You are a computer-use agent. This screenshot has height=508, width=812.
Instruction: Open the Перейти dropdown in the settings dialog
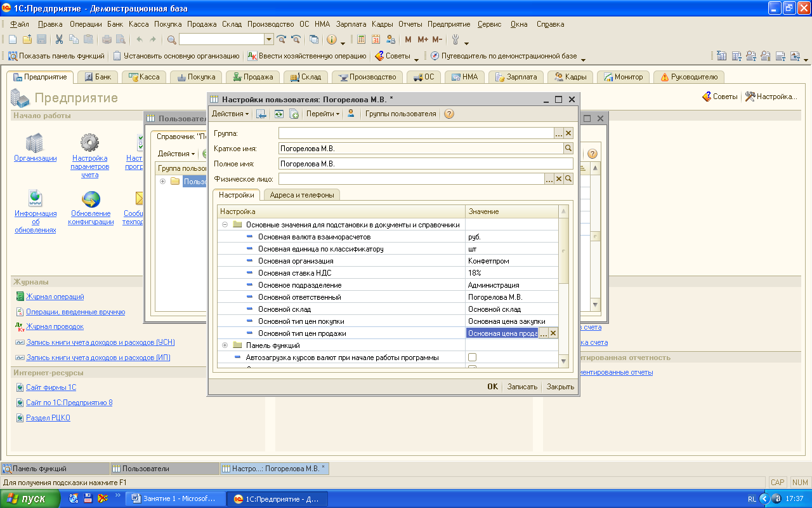[323, 114]
